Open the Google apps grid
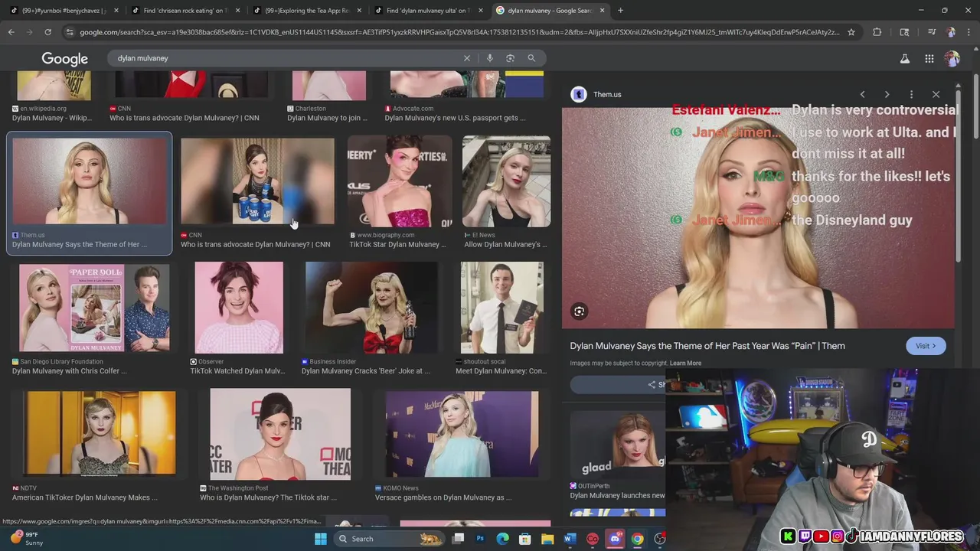 (929, 59)
